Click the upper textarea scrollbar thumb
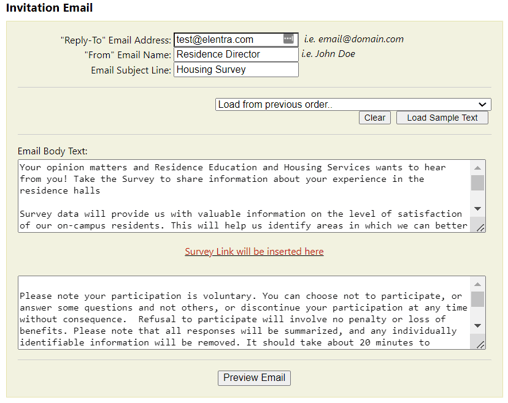 pos(478,183)
